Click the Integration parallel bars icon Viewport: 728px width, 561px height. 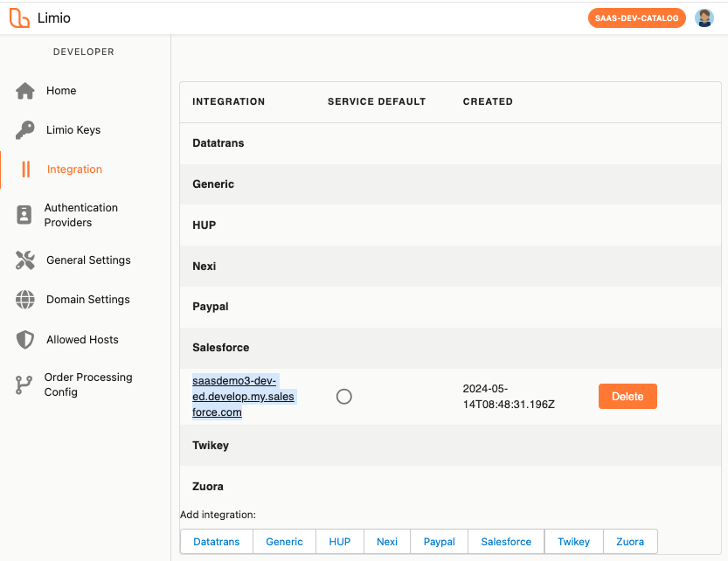point(26,170)
